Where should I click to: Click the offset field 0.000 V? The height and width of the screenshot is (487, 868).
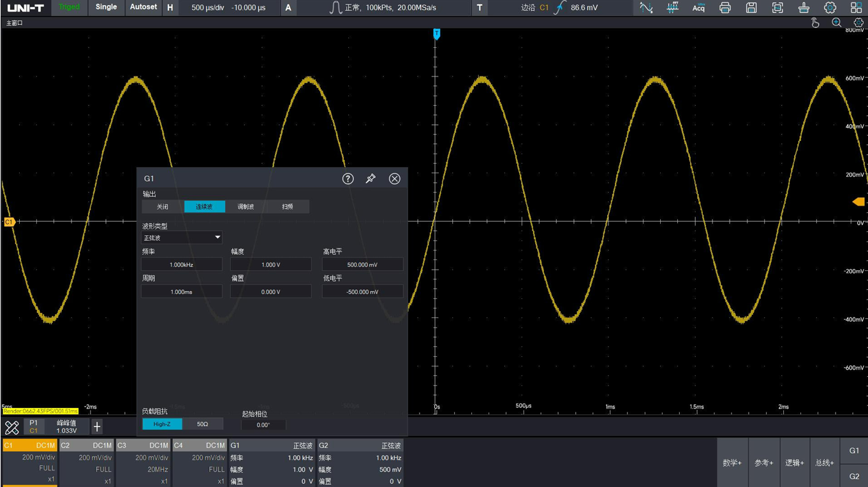click(271, 292)
